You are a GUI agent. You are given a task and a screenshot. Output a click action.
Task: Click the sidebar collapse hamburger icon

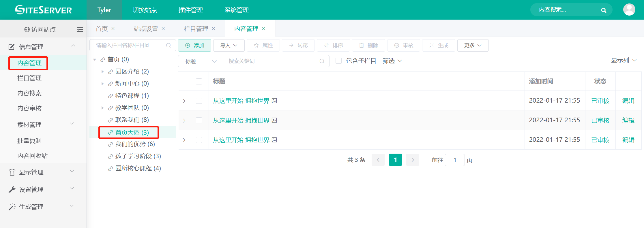pos(80,29)
